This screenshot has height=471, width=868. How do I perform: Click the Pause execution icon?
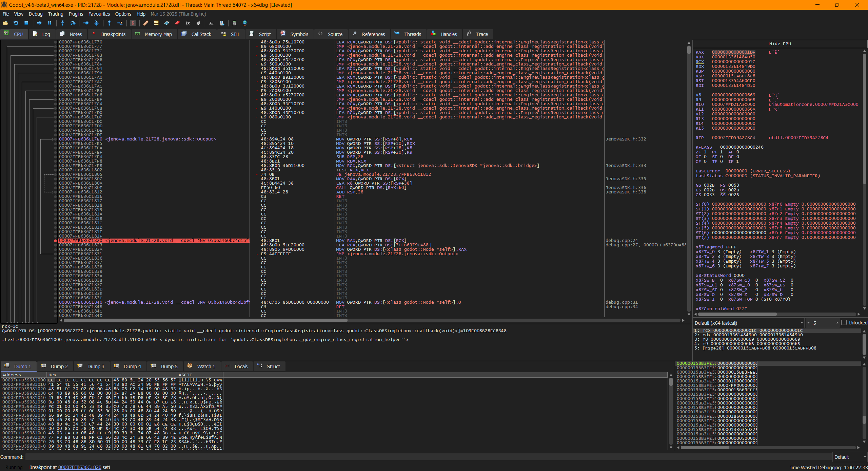(x=50, y=23)
